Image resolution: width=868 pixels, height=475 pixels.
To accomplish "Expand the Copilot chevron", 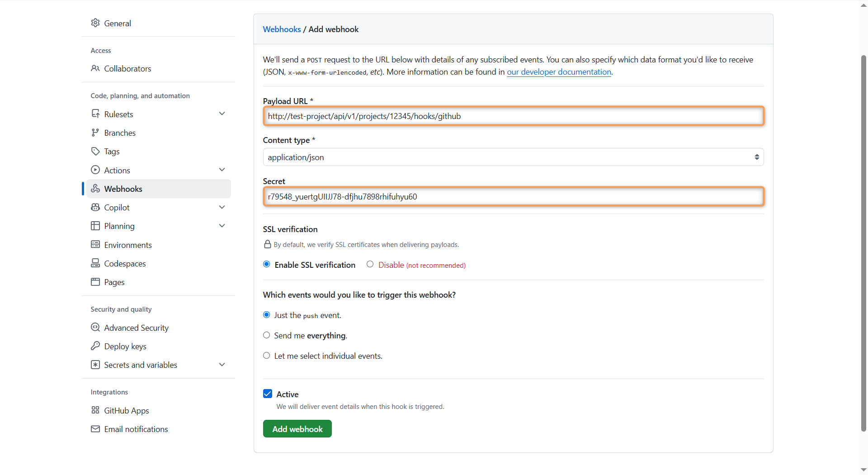I will [x=222, y=207].
